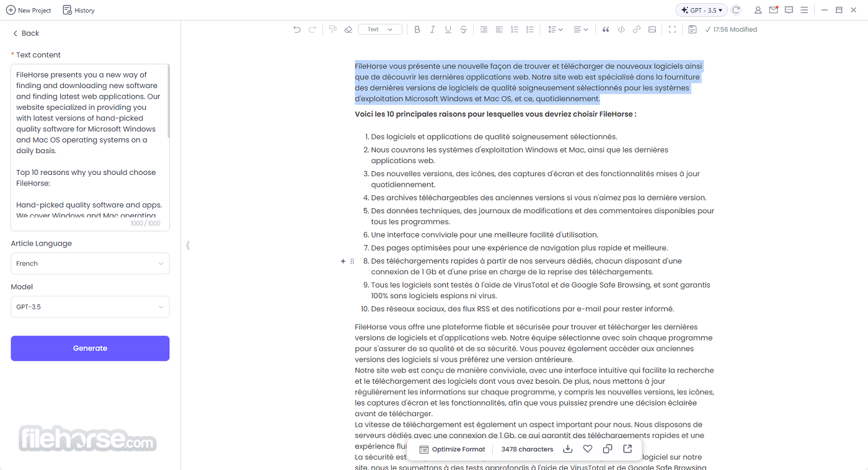This screenshot has width=868, height=470.
Task: Apply numbered list formatting
Action: coord(515,29)
